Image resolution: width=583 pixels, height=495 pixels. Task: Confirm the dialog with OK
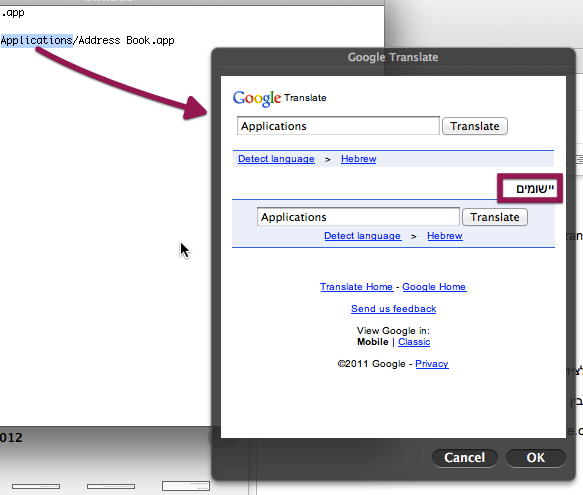[535, 457]
